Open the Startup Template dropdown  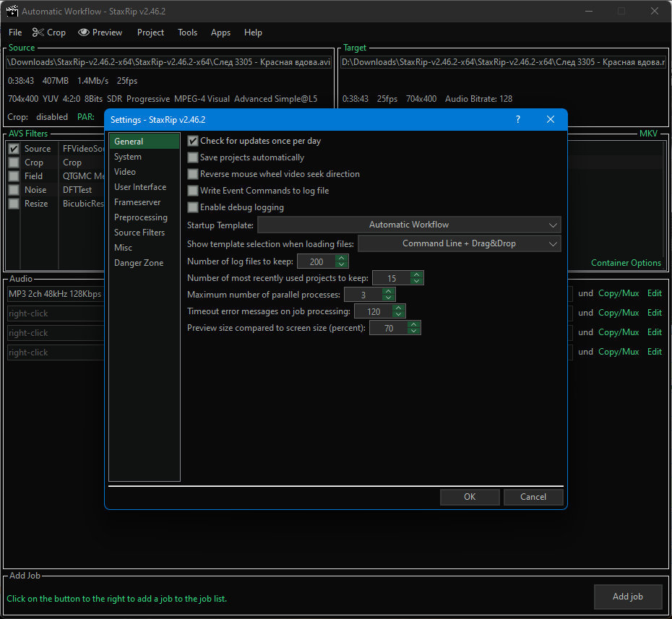(409, 225)
